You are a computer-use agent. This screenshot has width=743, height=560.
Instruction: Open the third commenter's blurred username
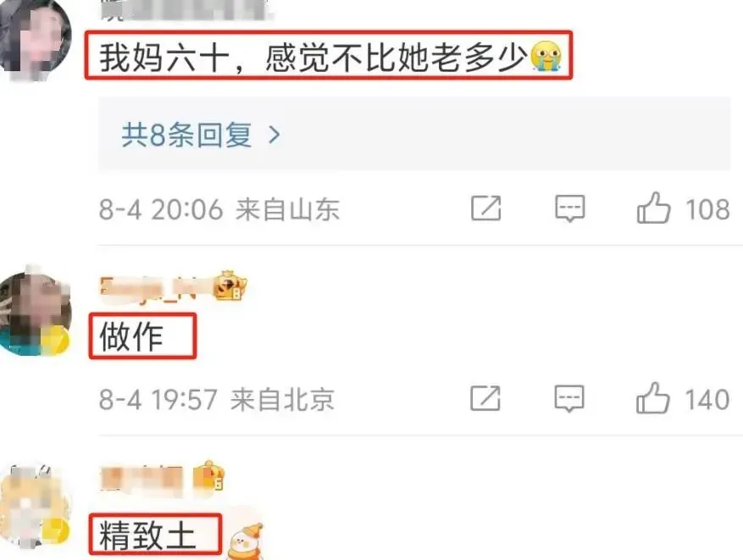point(141,478)
